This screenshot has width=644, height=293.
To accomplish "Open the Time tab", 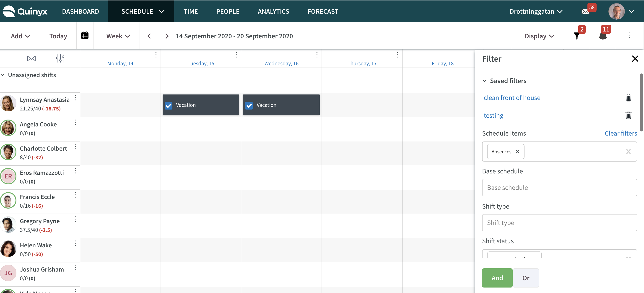I will [x=190, y=11].
